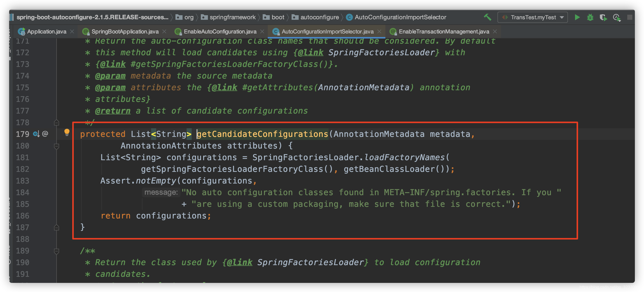Click the Debug bug icon

click(590, 17)
